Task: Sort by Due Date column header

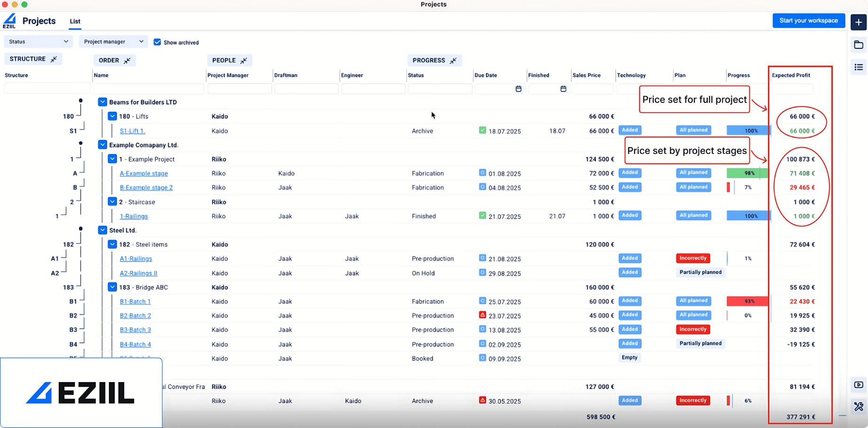Action: [486, 75]
